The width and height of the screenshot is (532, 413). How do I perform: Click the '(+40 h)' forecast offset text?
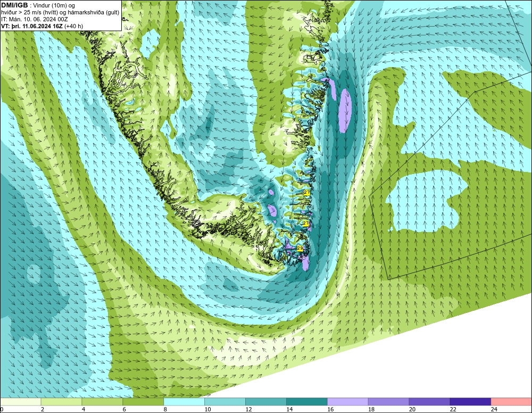(x=73, y=26)
